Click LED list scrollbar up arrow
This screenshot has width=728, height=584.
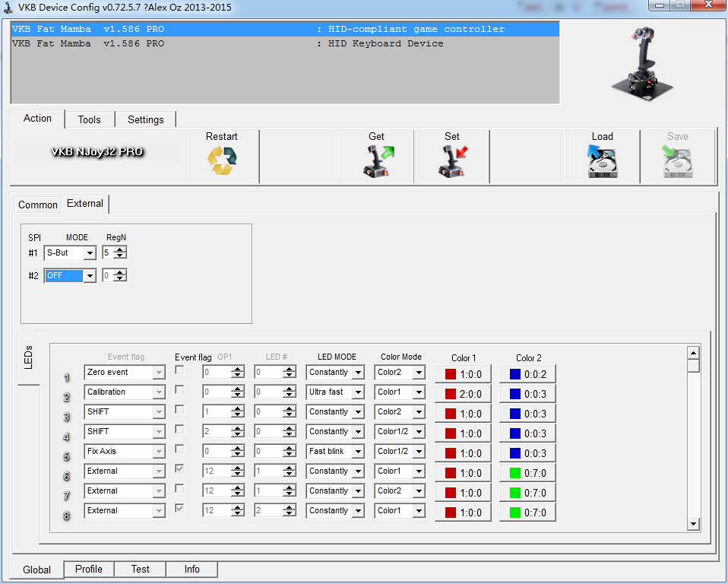pos(693,353)
